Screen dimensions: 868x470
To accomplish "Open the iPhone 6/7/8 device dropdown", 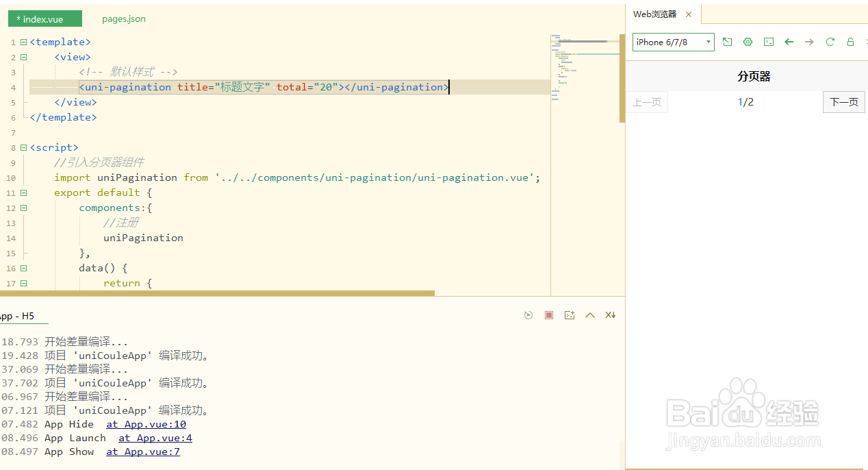I will (673, 42).
